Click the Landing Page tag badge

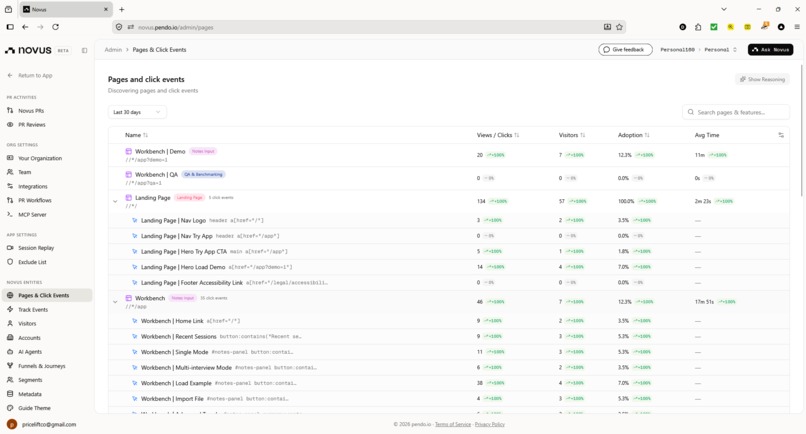click(189, 197)
